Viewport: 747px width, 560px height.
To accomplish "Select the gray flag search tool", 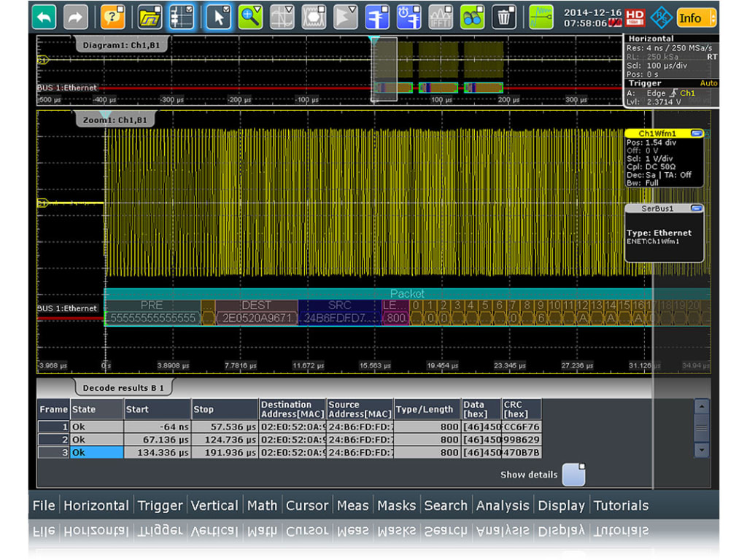I will pyautogui.click(x=345, y=17).
